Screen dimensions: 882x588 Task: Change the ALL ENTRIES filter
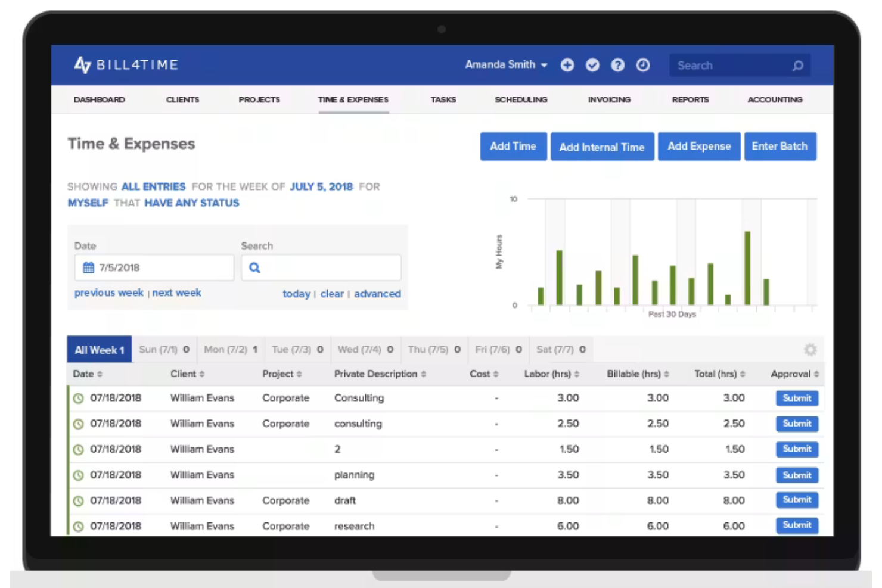[153, 186]
